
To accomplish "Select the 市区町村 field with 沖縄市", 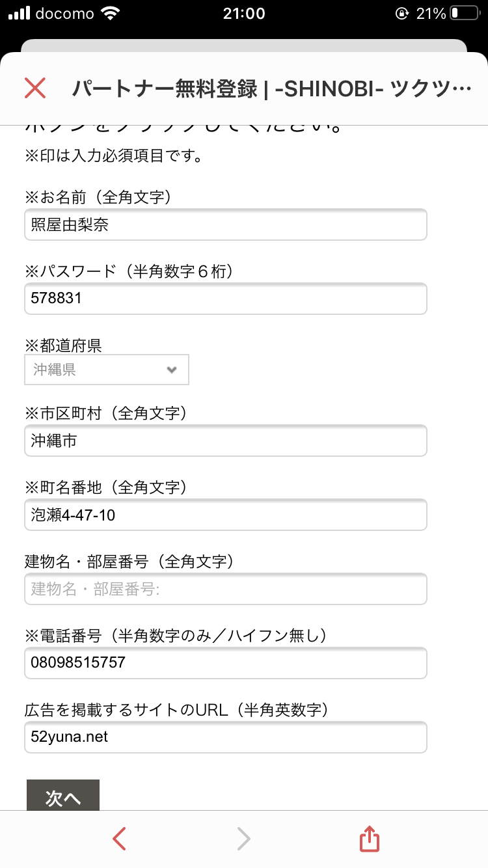I will coord(226,441).
